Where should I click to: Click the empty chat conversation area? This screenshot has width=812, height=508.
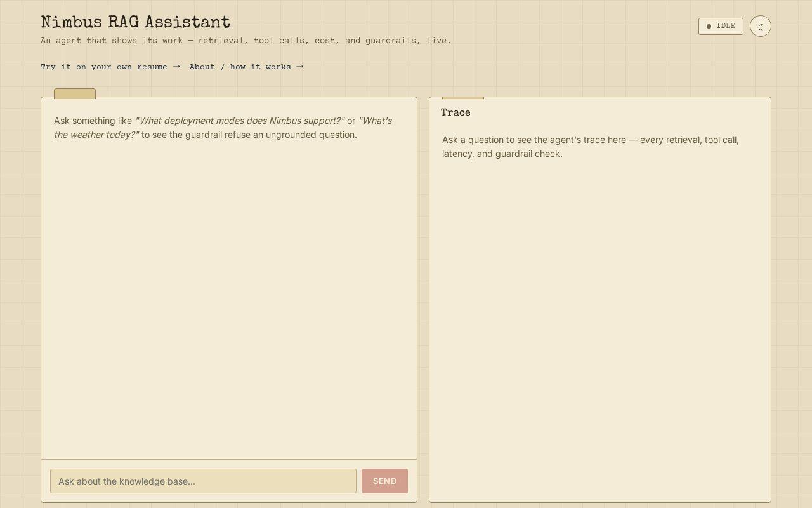coord(229,298)
